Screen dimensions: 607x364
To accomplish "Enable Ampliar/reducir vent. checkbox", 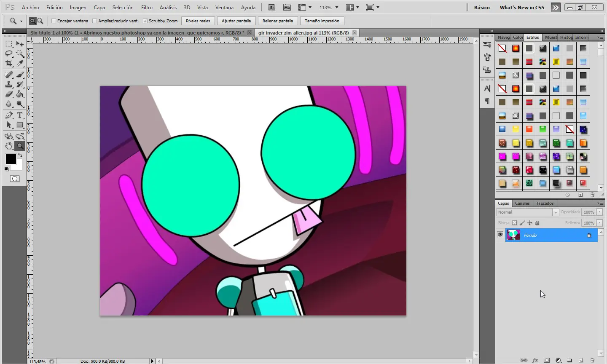I will coord(94,21).
